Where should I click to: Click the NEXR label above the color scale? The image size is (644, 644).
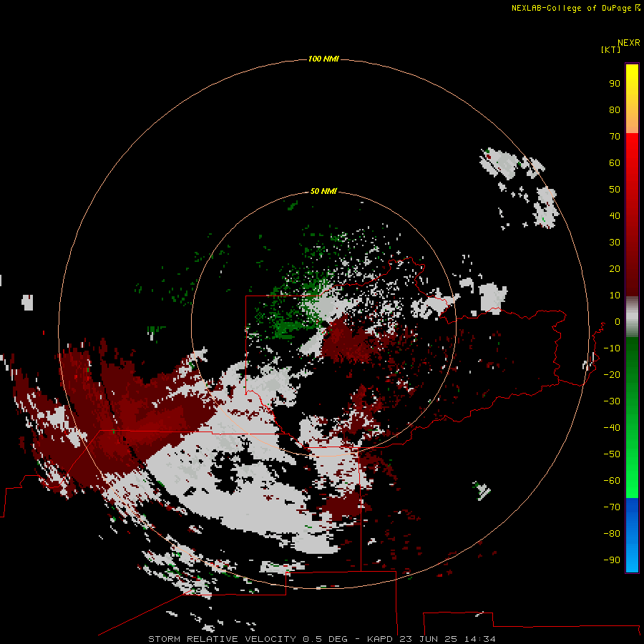(x=629, y=43)
